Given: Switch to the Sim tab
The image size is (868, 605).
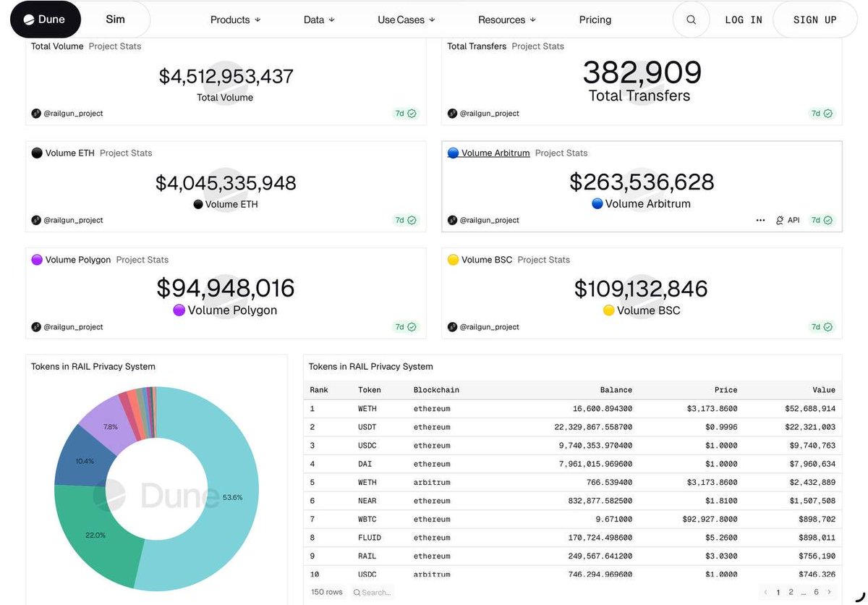Looking at the screenshot, I should tap(116, 20).
